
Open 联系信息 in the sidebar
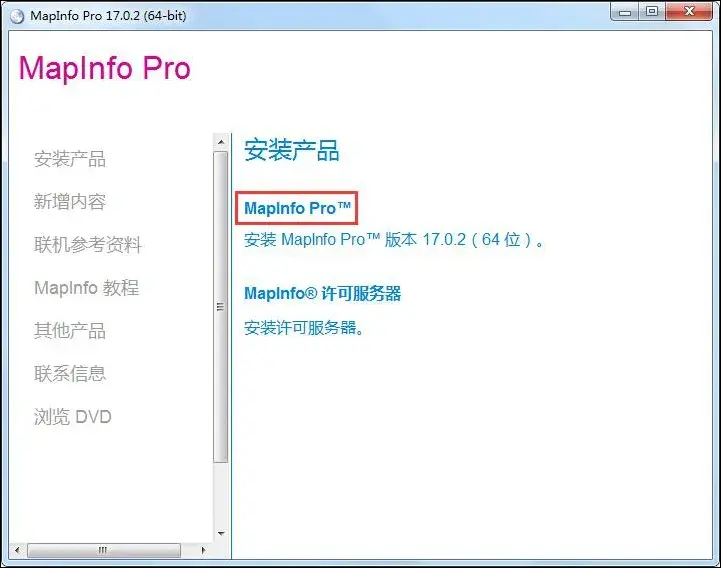click(x=70, y=373)
